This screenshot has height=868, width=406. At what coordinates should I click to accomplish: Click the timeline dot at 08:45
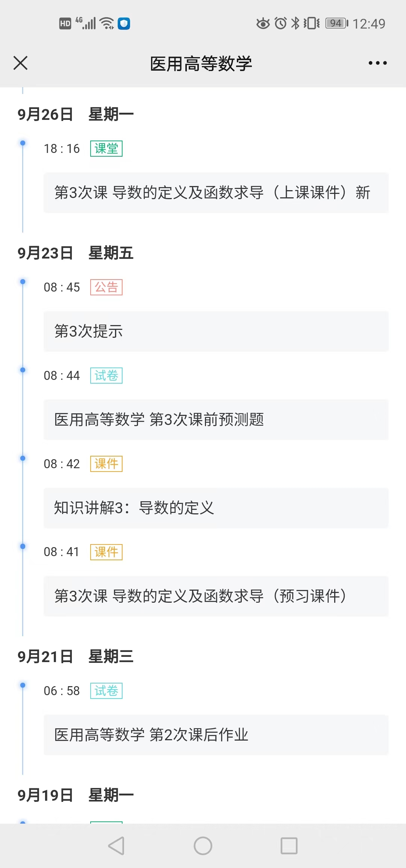coord(23,282)
